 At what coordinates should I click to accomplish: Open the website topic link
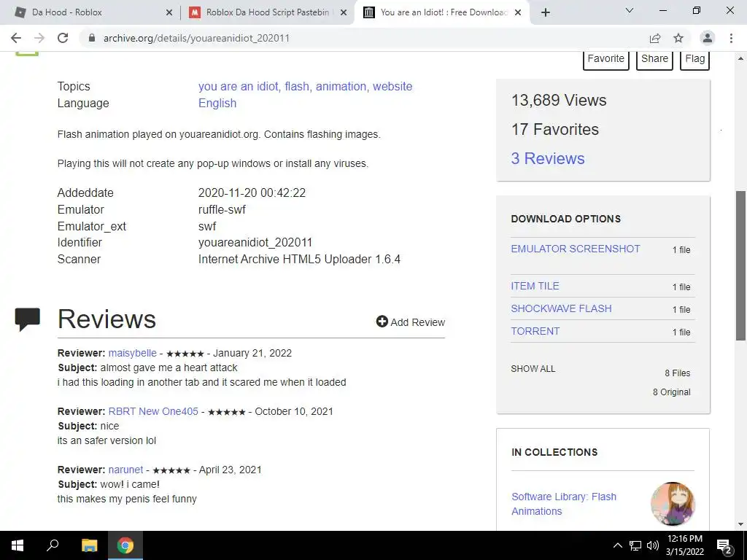(392, 86)
